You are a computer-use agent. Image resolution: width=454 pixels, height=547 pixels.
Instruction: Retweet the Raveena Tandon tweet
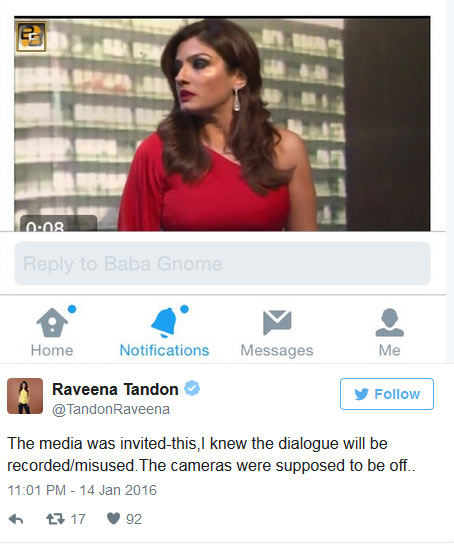[x=55, y=519]
